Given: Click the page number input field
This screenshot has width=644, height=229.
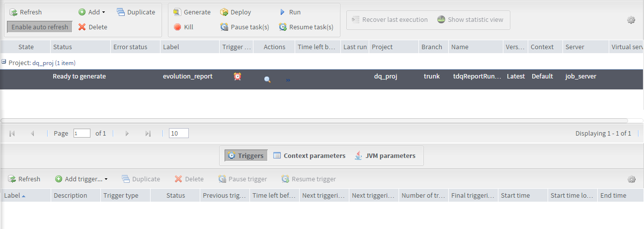Looking at the screenshot, I should [81, 133].
